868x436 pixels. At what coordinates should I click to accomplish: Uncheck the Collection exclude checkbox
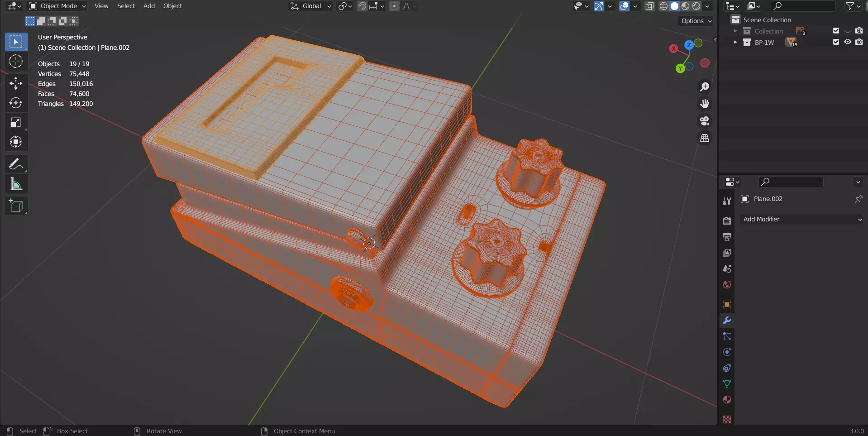[x=836, y=31]
